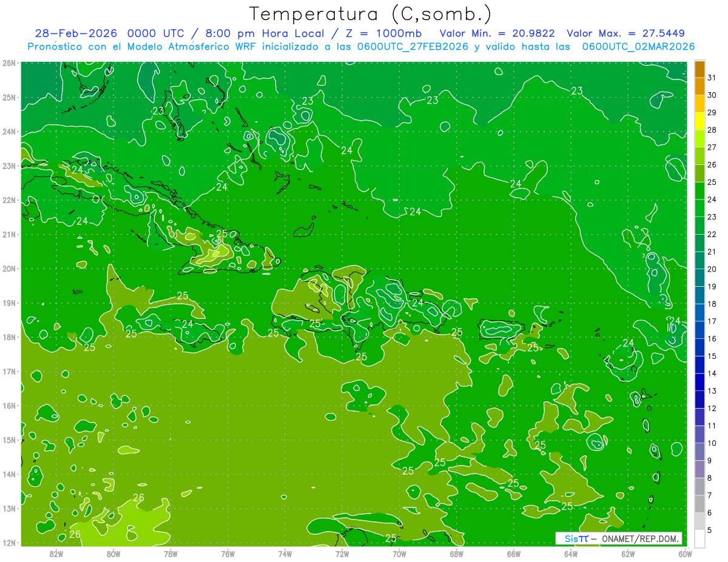Click the '24N' latitude axis label
Screen dimensions: 728x562
[x=9, y=132]
